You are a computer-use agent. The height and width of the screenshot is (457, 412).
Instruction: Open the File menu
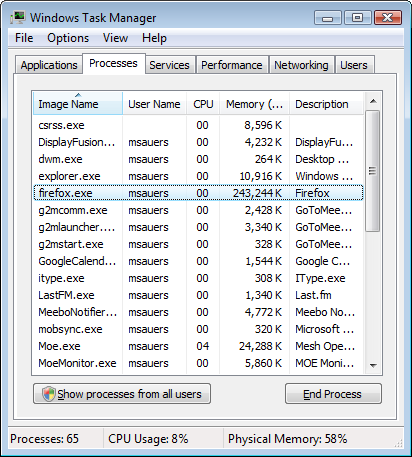(24, 38)
